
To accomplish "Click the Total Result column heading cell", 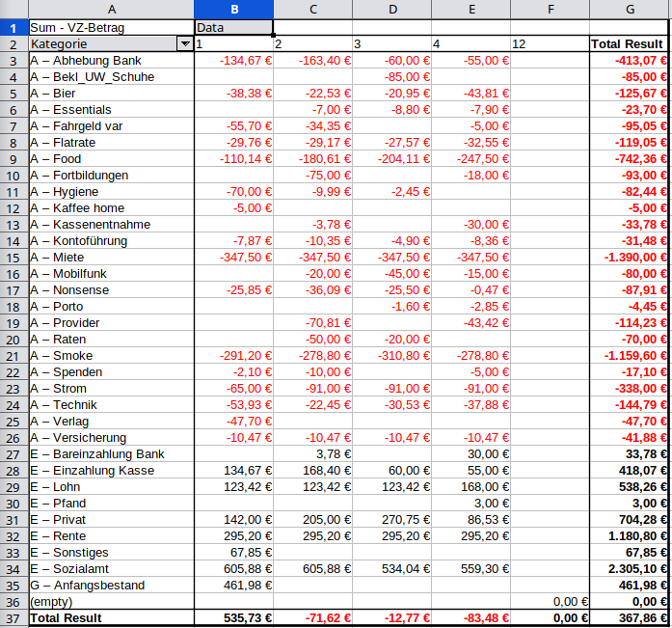I will (x=629, y=44).
